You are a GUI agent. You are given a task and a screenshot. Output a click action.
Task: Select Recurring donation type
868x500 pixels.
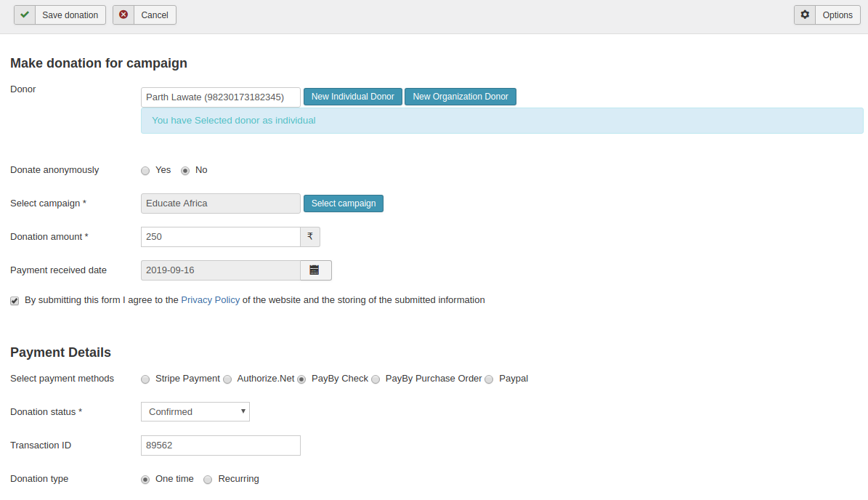208,480
